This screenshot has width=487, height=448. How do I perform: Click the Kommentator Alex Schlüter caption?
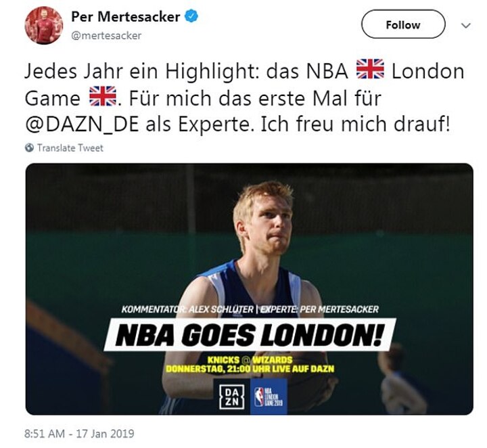click(187, 309)
